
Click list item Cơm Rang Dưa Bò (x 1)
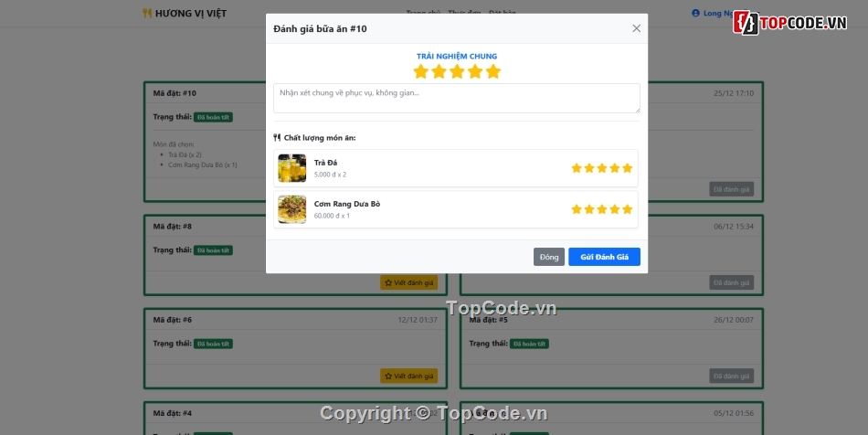tap(203, 164)
